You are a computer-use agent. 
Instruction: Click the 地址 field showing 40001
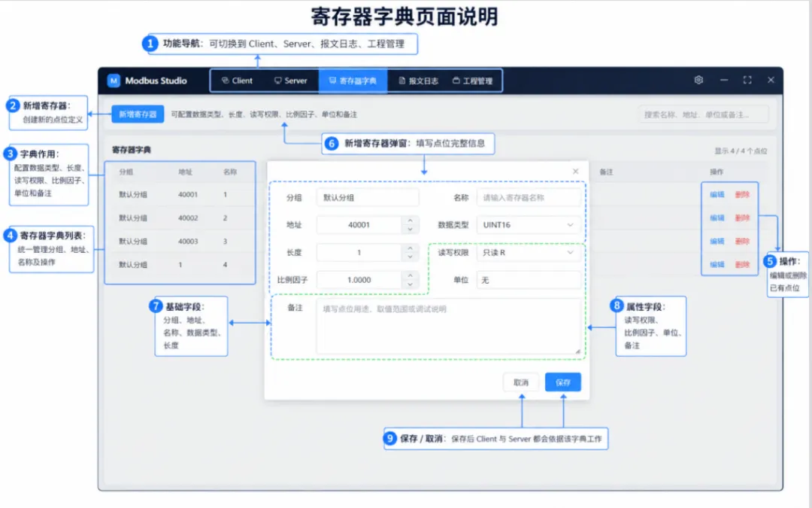tap(359, 225)
